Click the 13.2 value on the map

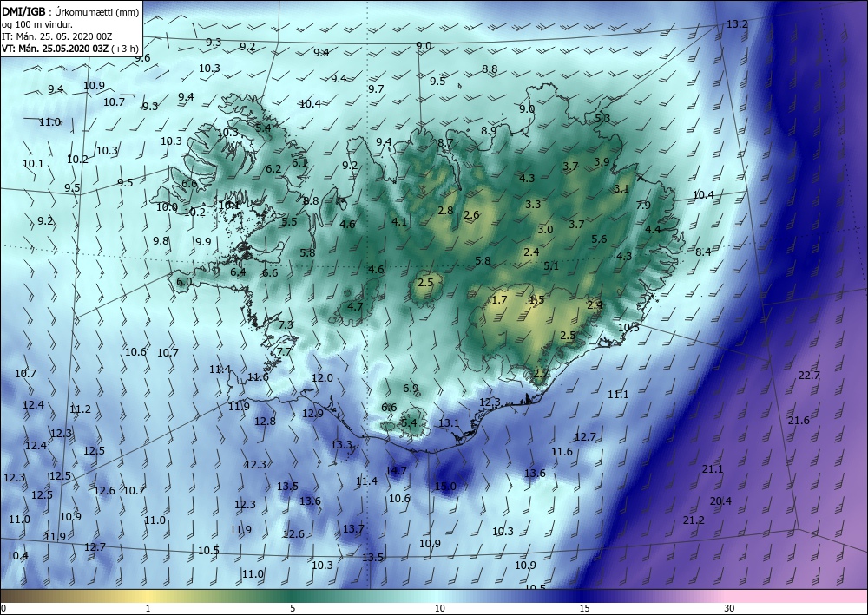click(737, 23)
